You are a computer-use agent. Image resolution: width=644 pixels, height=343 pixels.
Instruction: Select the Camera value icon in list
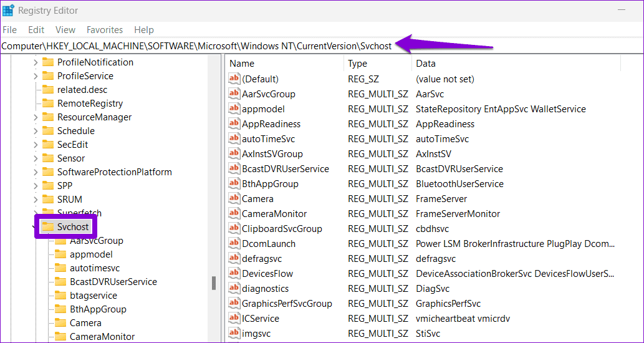tap(234, 199)
